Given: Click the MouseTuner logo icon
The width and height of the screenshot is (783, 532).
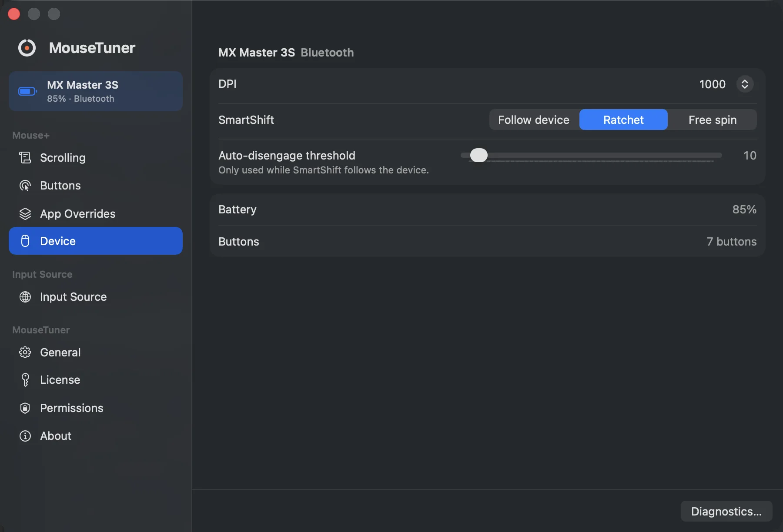Looking at the screenshot, I should click(x=27, y=48).
